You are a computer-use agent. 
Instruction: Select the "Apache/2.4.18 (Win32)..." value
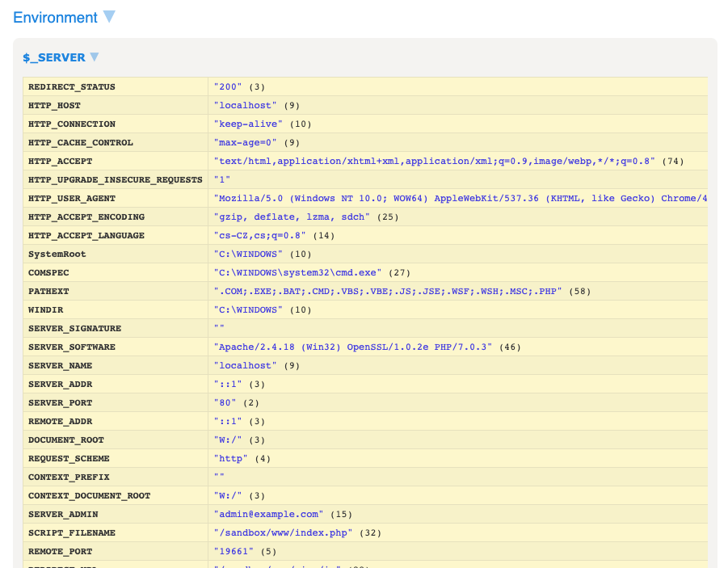click(353, 347)
